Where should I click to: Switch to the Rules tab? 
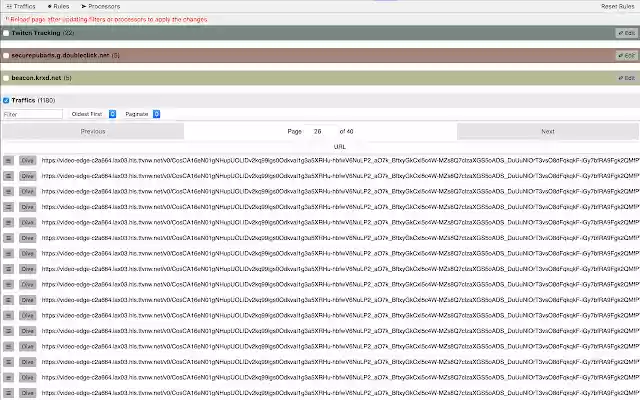tap(58, 6)
